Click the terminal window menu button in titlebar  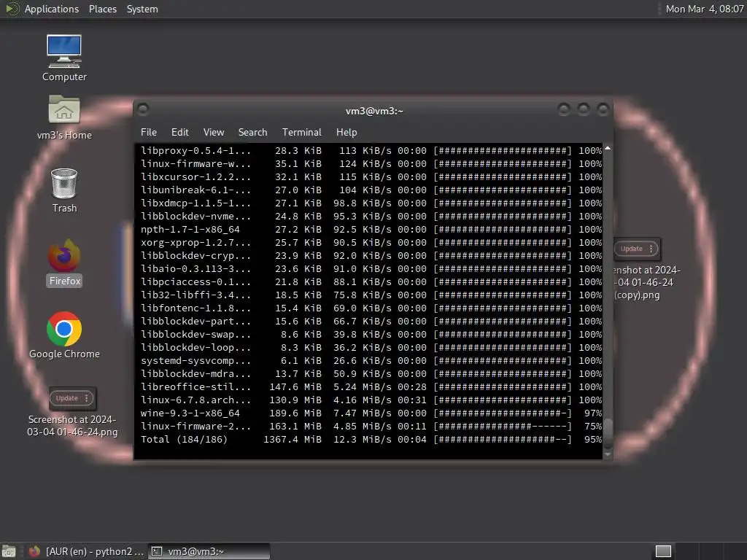[x=143, y=110]
